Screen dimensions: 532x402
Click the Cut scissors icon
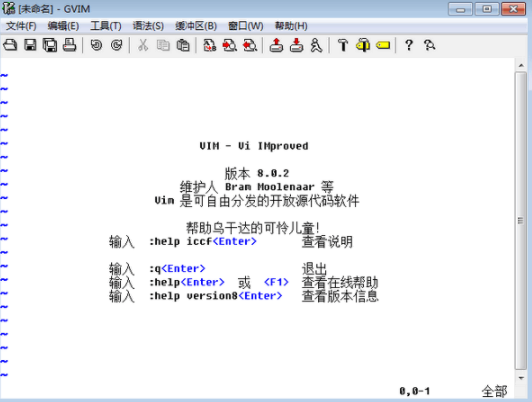tap(143, 45)
